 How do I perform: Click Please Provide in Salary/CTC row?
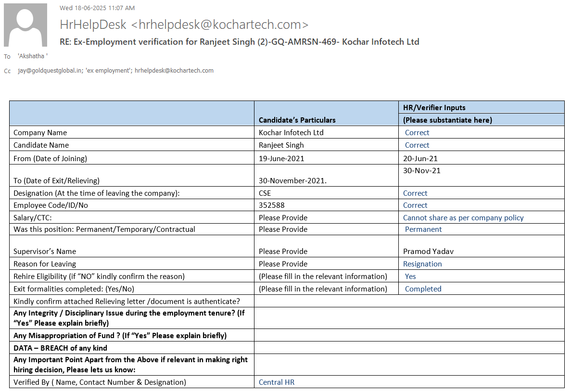283,218
